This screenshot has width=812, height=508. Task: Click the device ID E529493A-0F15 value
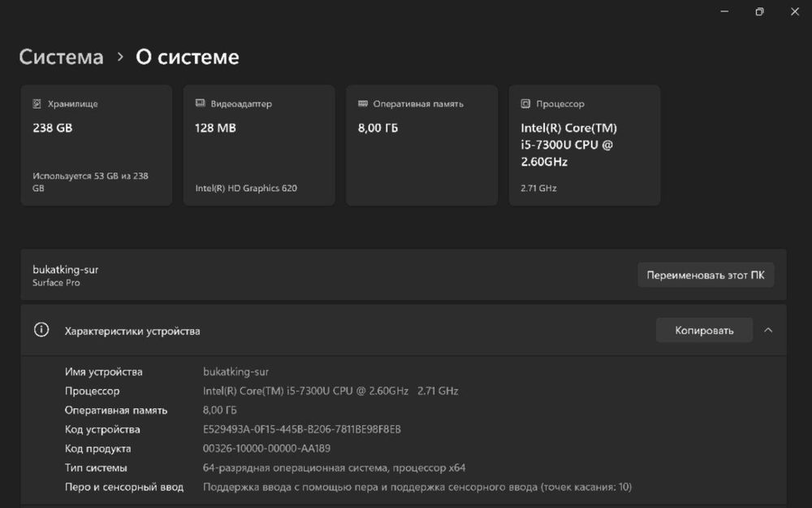pos(302,429)
